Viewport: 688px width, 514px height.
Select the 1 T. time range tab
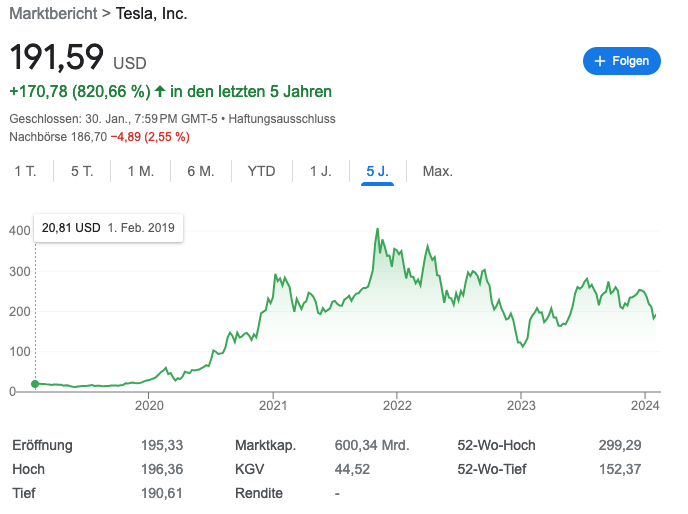[25, 171]
